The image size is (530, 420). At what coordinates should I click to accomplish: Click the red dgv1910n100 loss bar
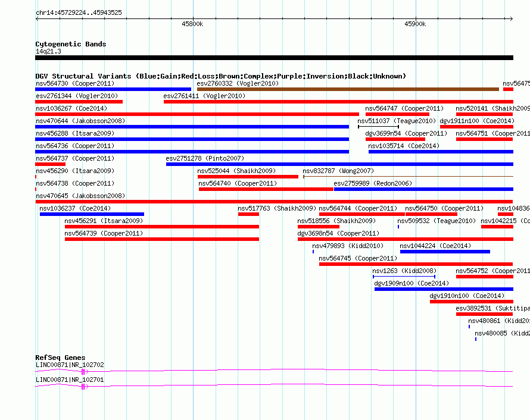[x=472, y=302]
